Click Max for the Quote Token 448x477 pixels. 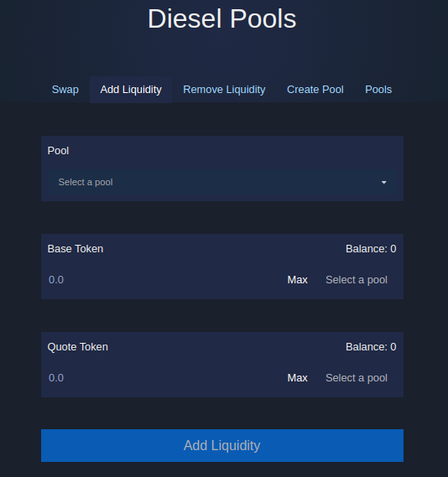[297, 378]
